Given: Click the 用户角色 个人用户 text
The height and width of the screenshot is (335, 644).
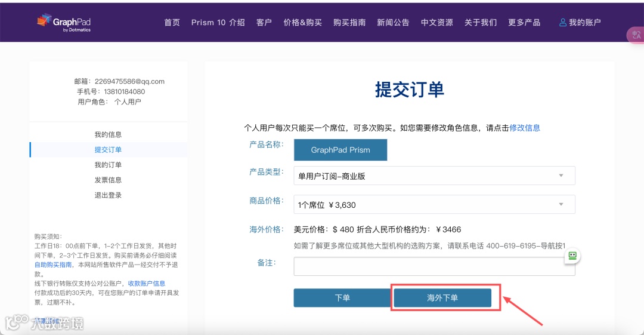Looking at the screenshot, I should (109, 102).
